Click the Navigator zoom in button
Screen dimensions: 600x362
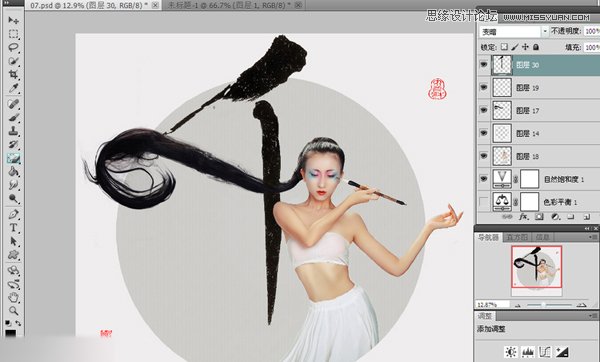point(582,305)
